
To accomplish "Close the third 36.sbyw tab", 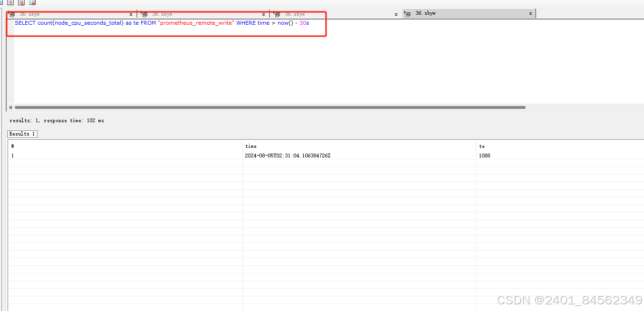I will coord(396,14).
